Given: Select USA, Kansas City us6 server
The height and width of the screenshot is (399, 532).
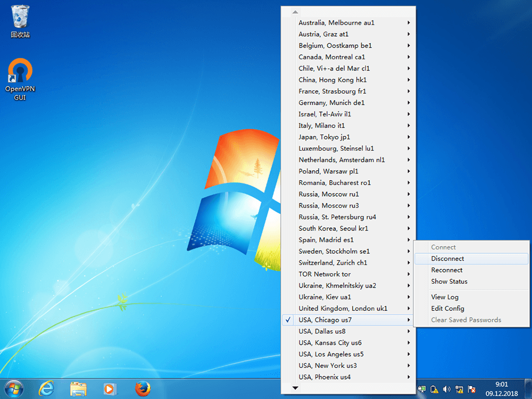Looking at the screenshot, I should pos(348,342).
